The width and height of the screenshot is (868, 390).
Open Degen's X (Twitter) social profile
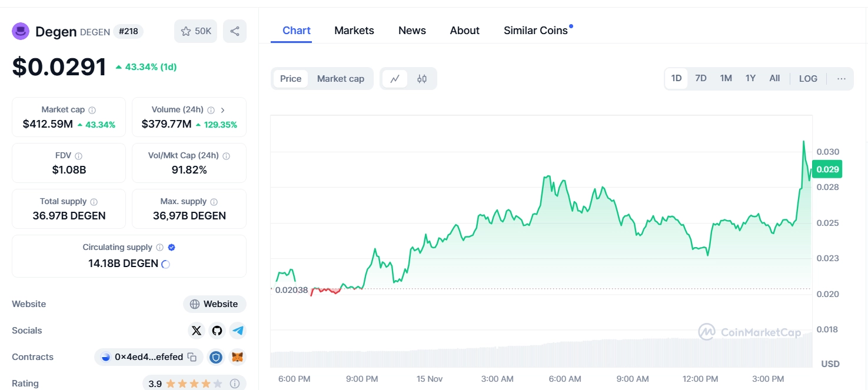[197, 331]
